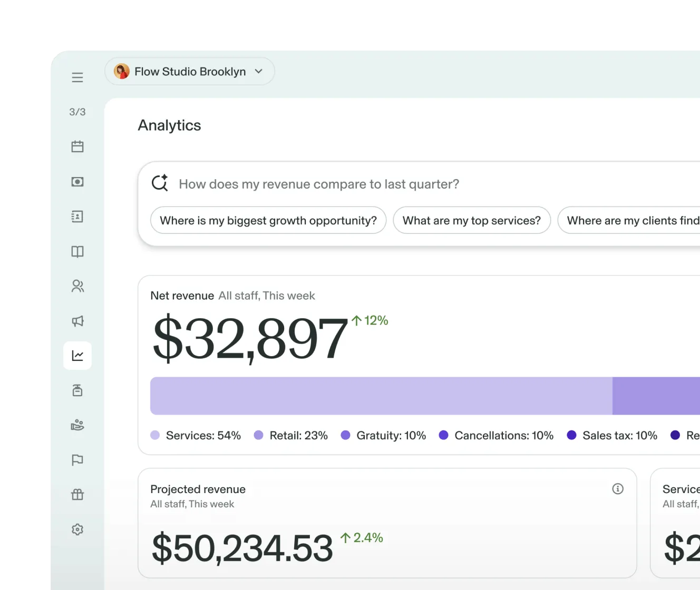Open the Marketing megaphone icon

(77, 321)
